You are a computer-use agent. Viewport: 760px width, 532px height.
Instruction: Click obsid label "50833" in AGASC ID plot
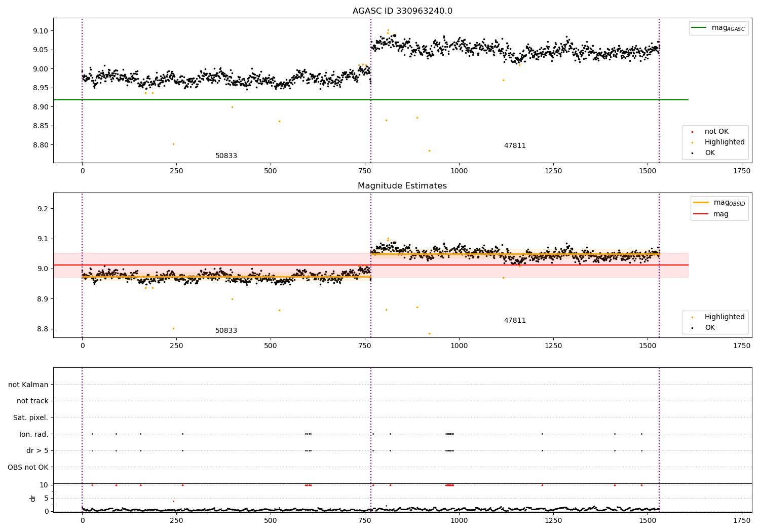coord(226,156)
